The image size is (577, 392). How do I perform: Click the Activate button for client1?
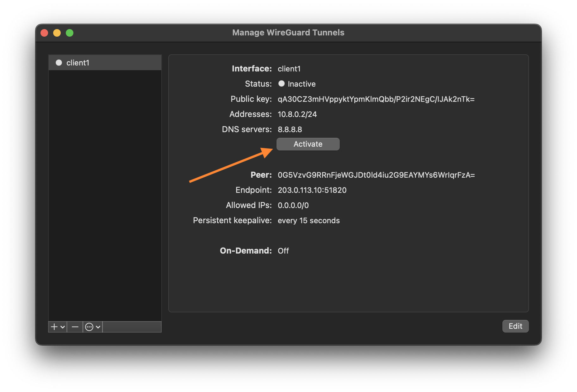pos(308,144)
